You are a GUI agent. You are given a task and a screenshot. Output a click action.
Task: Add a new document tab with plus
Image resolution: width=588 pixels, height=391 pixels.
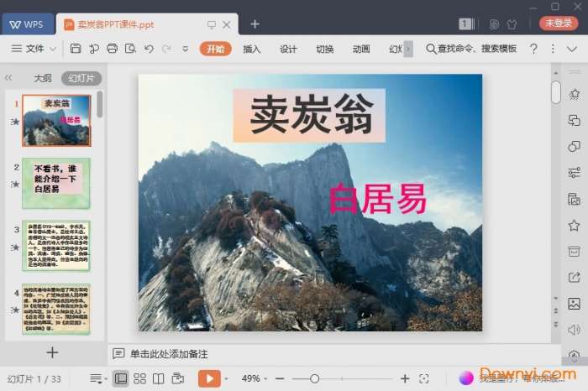coord(255,24)
